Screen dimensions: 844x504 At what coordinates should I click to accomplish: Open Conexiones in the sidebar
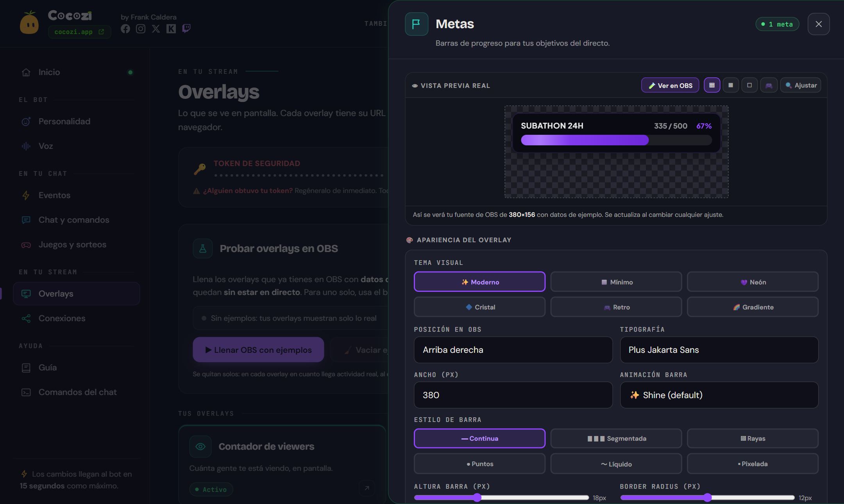pyautogui.click(x=77, y=318)
